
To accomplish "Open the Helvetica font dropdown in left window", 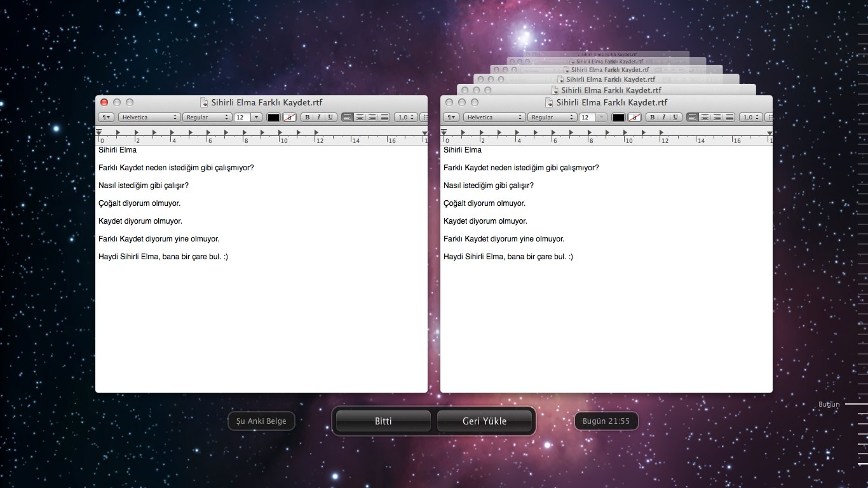I will 149,118.
